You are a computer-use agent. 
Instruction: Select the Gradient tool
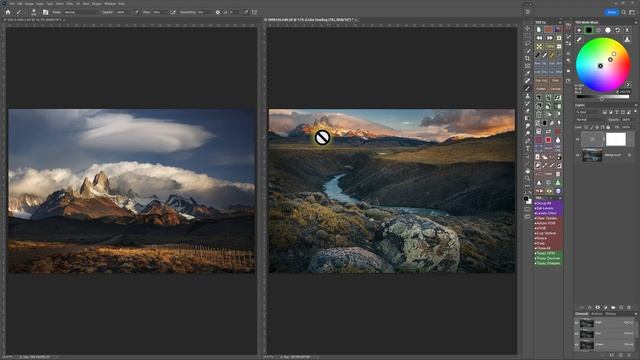(527, 118)
